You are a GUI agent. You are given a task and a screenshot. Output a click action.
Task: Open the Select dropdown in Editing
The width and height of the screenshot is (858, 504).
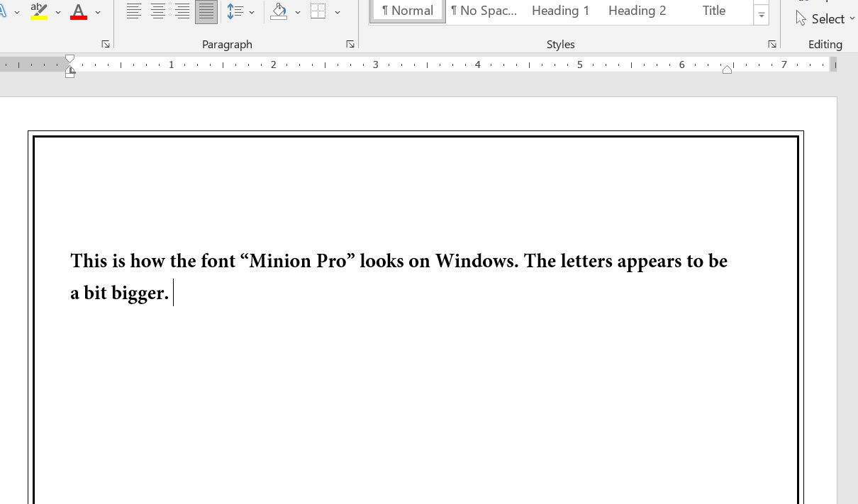tap(825, 18)
